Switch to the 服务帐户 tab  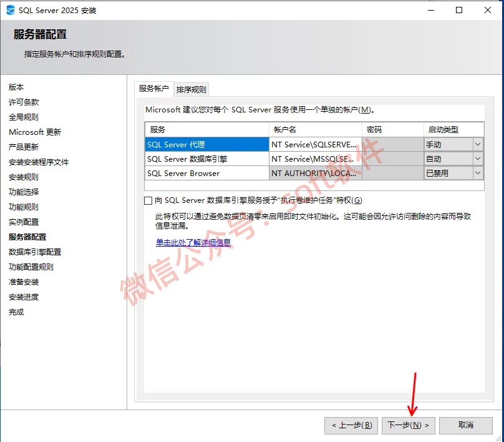pyautogui.click(x=153, y=89)
